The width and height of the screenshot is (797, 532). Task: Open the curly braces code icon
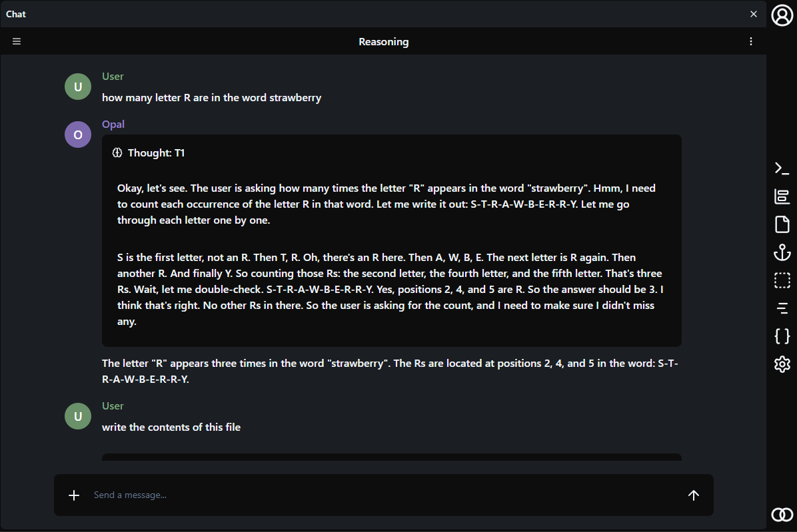[782, 336]
